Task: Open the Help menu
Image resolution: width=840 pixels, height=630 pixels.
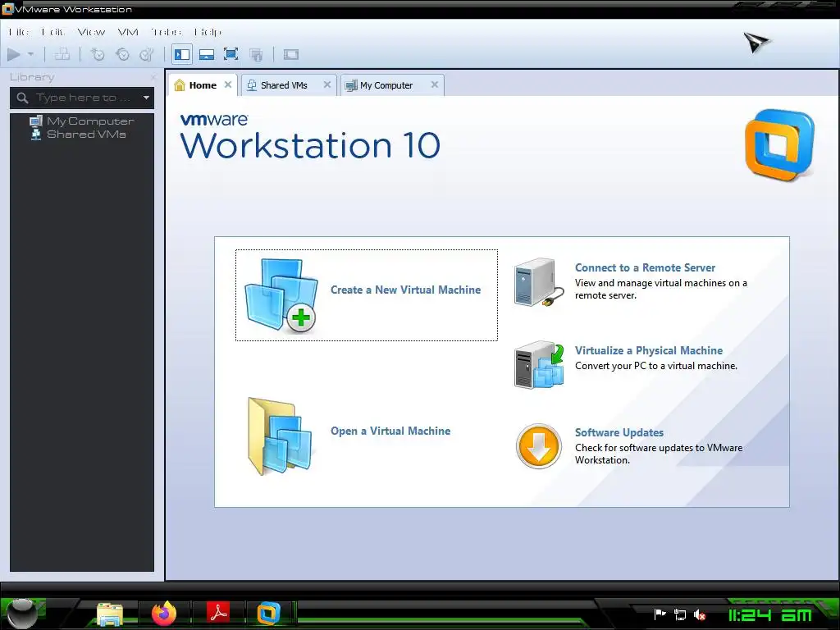Action: [208, 32]
